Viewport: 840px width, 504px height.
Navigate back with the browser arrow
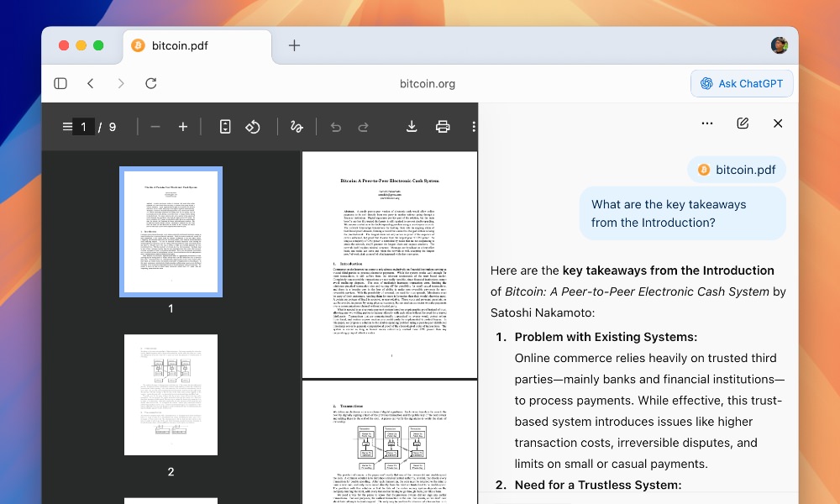91,83
